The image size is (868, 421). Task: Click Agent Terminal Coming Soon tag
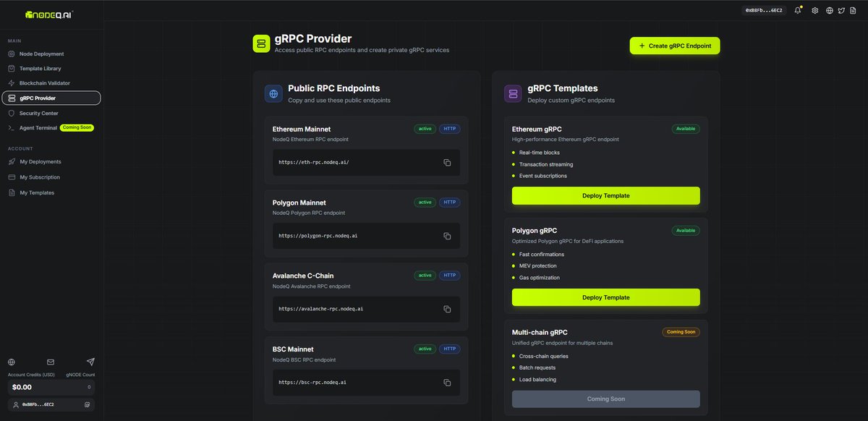pyautogui.click(x=77, y=128)
